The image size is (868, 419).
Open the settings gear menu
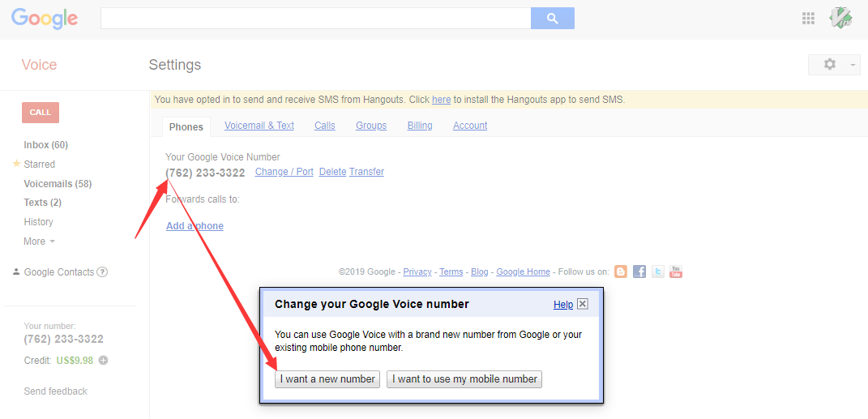tap(834, 65)
